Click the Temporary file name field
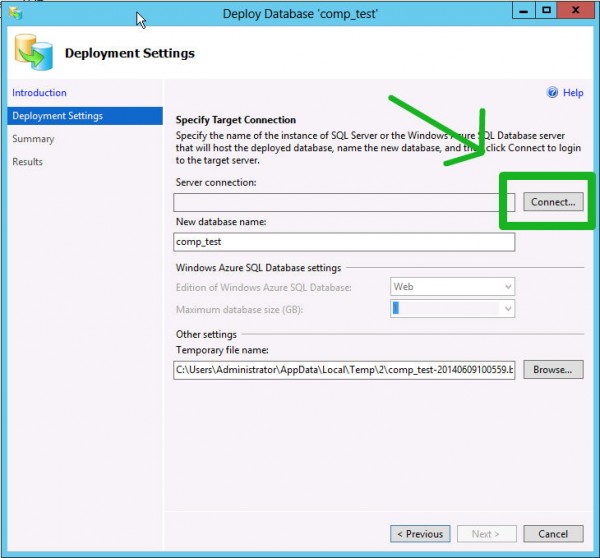The image size is (600, 558). [344, 370]
